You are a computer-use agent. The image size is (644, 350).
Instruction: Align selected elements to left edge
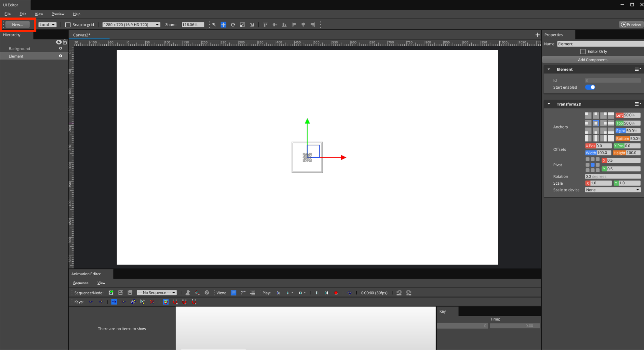click(x=294, y=25)
